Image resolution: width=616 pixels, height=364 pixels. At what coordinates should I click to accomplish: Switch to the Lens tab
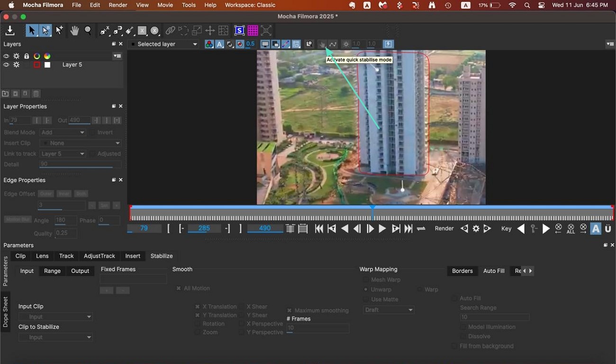click(x=42, y=256)
